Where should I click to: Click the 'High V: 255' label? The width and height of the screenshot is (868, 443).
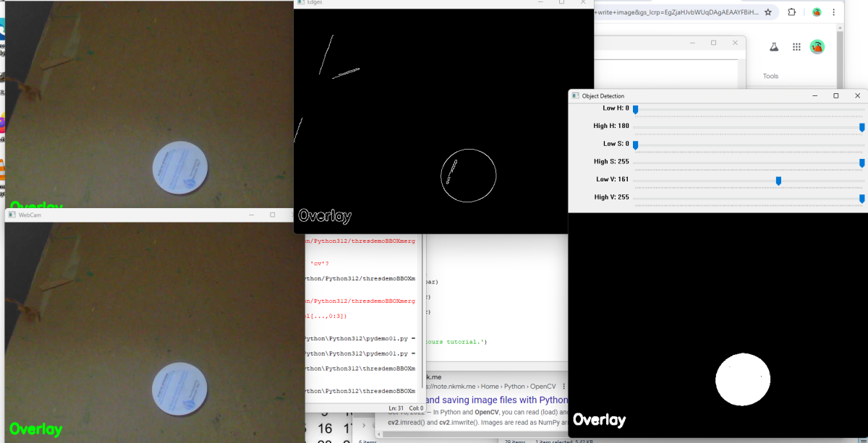[612, 197]
